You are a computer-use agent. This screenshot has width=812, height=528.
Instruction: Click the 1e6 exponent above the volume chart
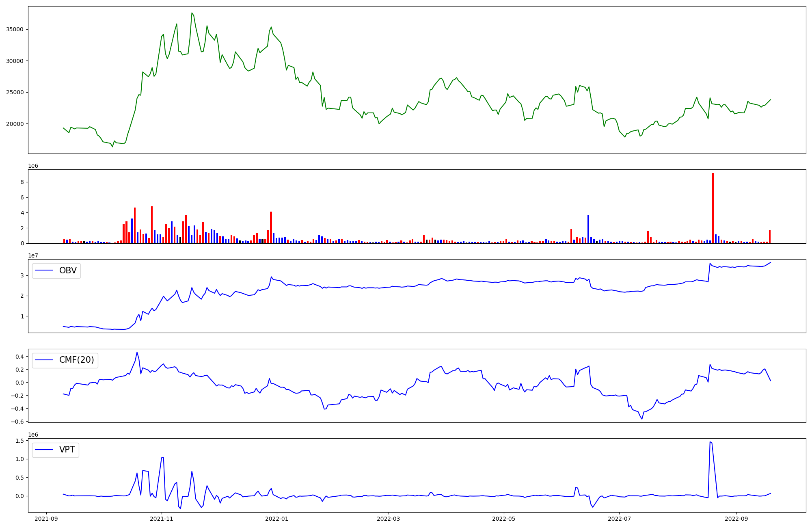click(x=33, y=166)
